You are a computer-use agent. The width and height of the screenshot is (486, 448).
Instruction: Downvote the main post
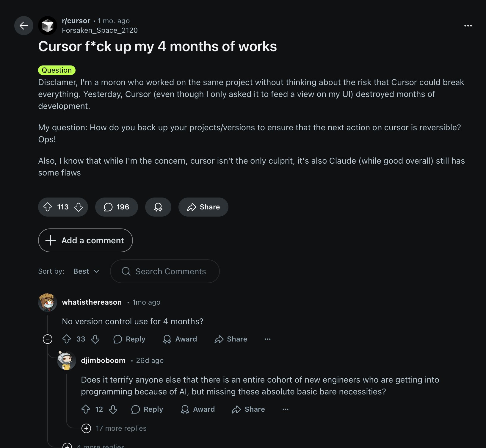(79, 207)
